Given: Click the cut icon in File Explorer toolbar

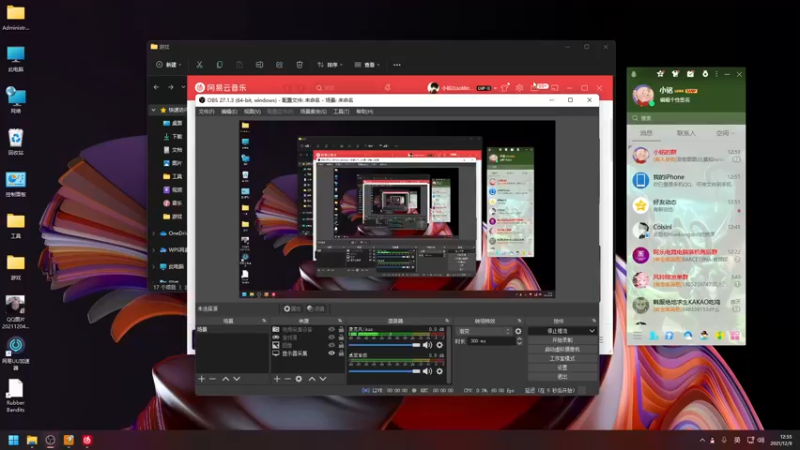Looking at the screenshot, I should click(x=199, y=65).
